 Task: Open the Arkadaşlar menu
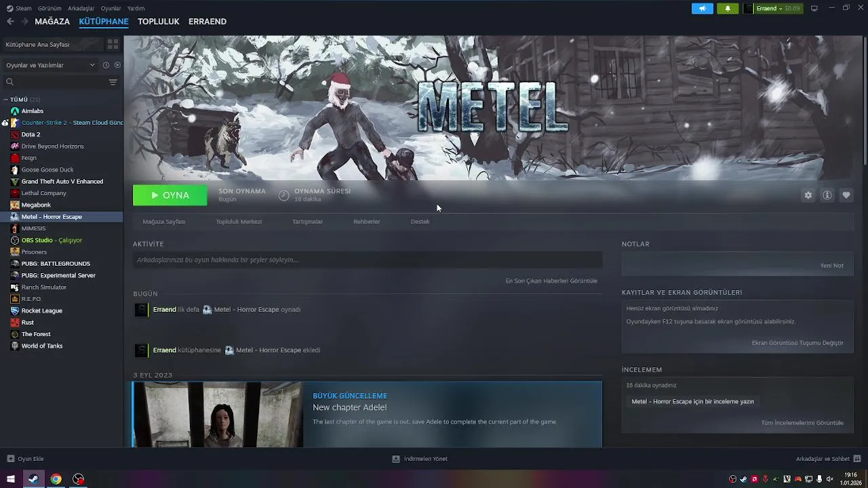click(81, 8)
